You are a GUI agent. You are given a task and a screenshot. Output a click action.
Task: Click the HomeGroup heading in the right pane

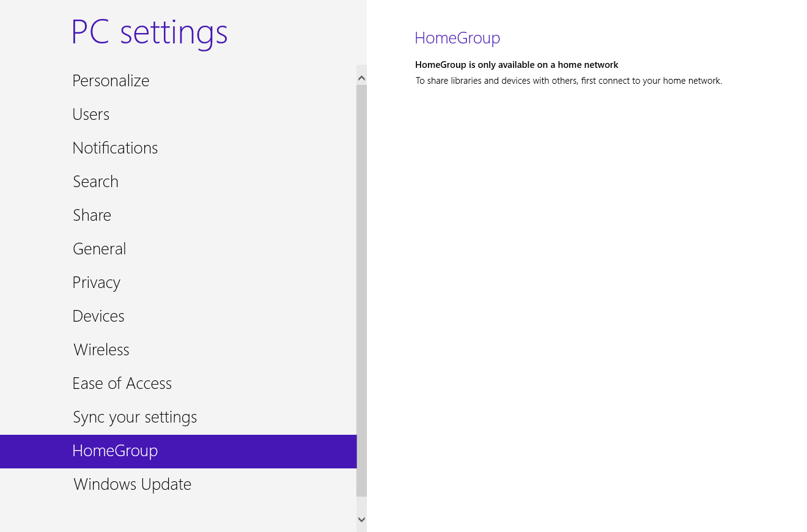pos(457,38)
